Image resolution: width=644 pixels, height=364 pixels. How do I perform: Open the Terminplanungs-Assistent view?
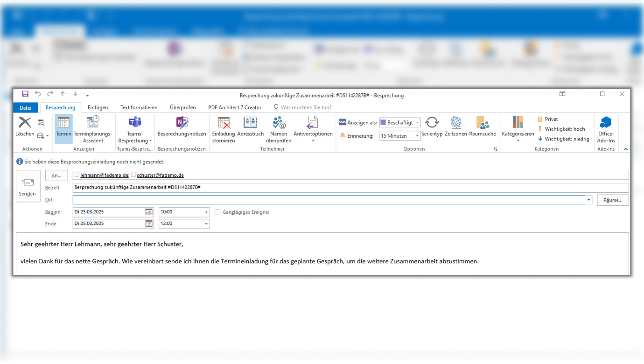pos(93,128)
